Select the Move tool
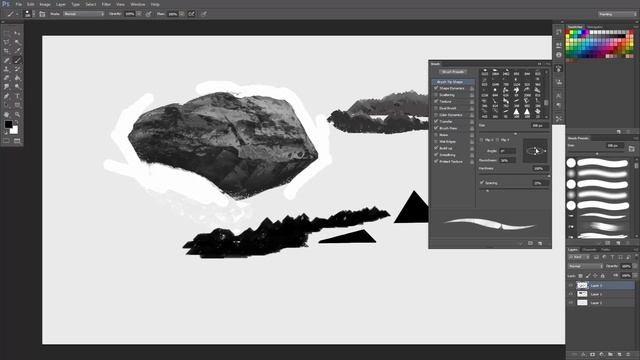640x360 pixels. [x=17, y=33]
